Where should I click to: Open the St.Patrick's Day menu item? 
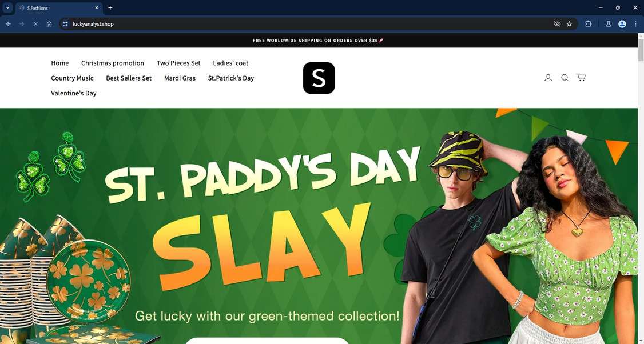[231, 78]
